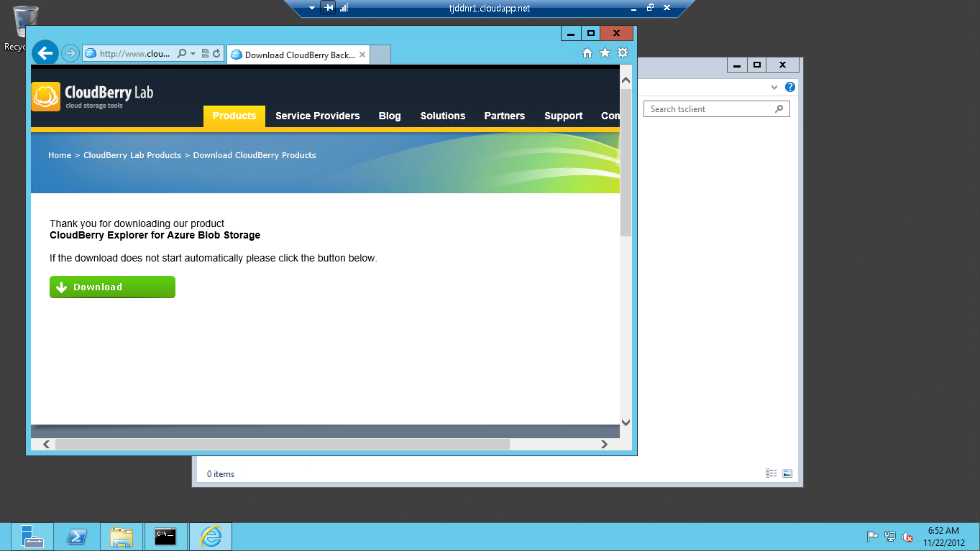Click the green Download button
The height and width of the screenshot is (551, 980).
click(x=112, y=287)
